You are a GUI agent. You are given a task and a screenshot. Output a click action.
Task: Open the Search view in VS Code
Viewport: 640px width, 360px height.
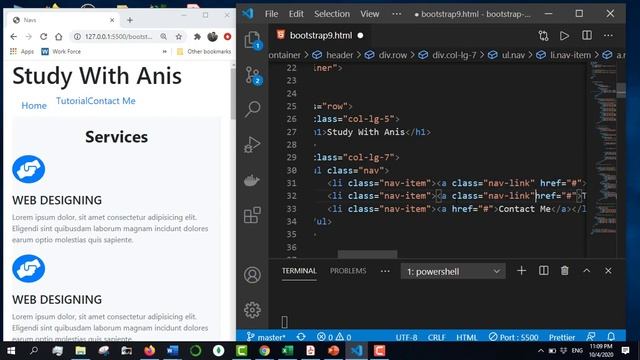(x=252, y=109)
